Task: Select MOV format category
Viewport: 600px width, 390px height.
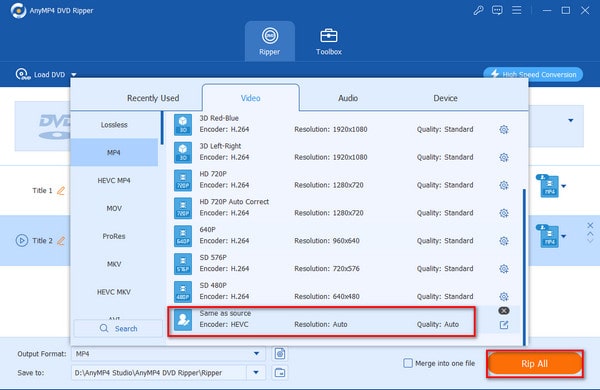Action: (x=114, y=208)
